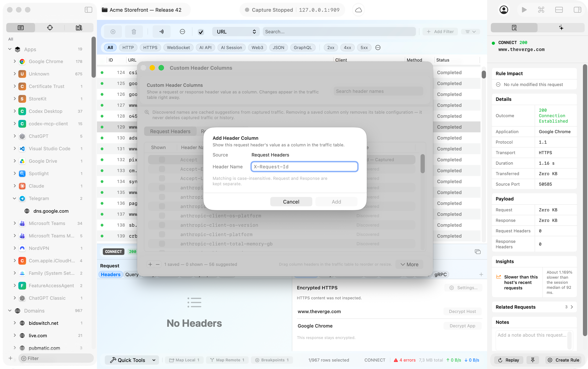Screen dimensions: 588x369
Task: Expand the Google Chrome app row
Action: [x=15, y=61]
